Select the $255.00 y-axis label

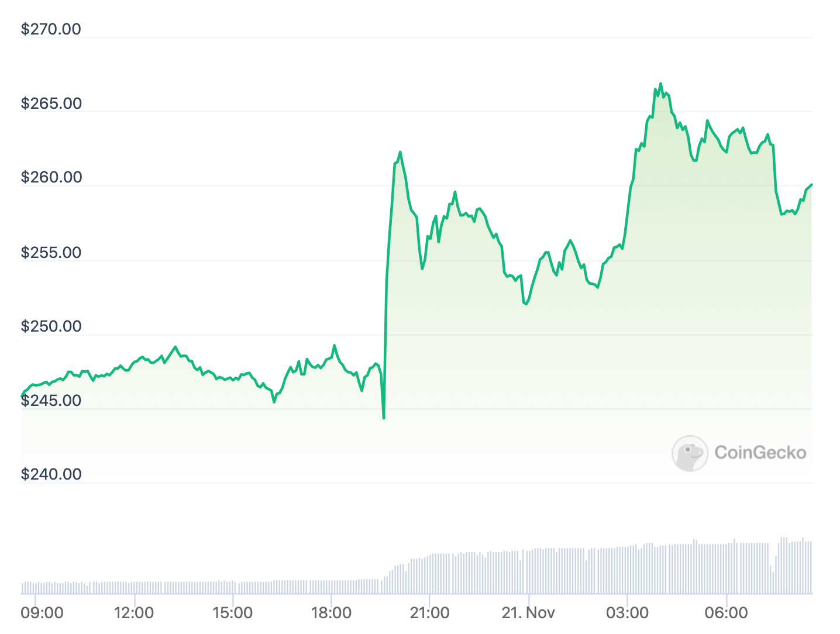51,252
